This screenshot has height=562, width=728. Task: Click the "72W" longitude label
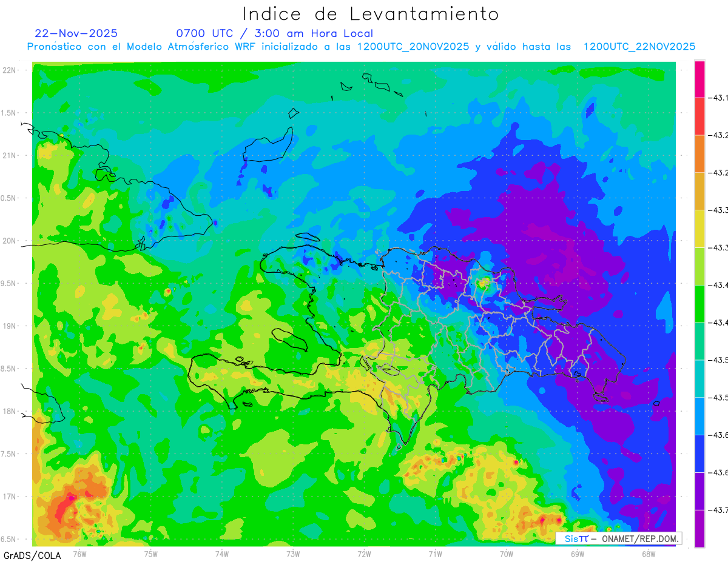pos(364,553)
